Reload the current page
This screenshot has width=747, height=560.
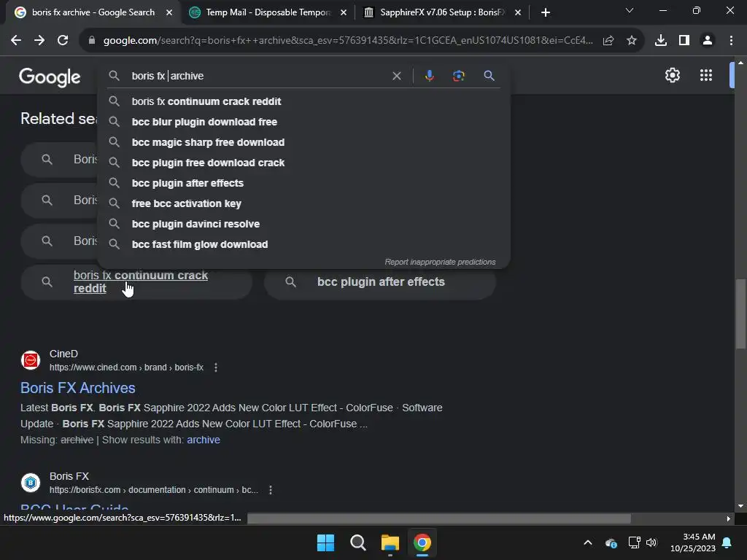click(x=63, y=41)
